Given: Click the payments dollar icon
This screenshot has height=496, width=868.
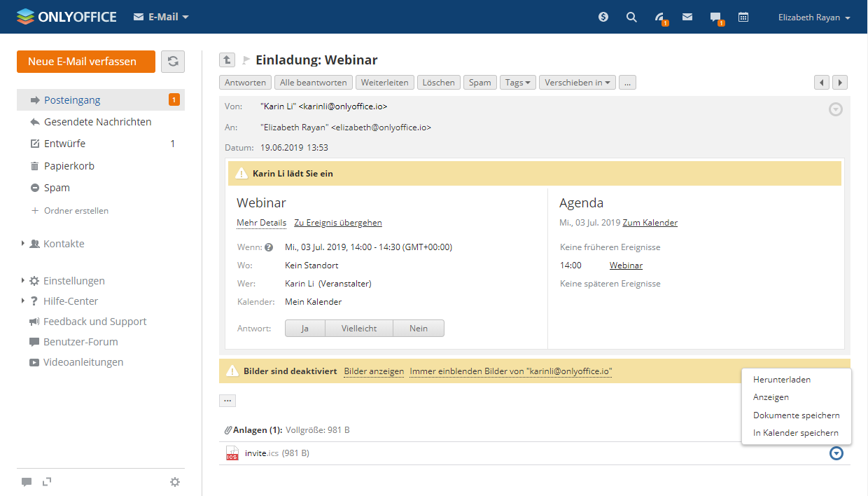Looking at the screenshot, I should pyautogui.click(x=603, y=17).
